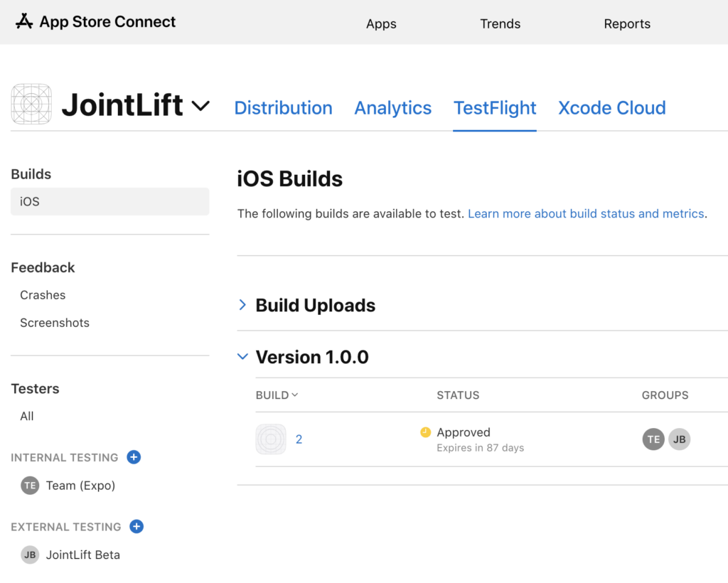Screen dimensions: 728x583
Task: Open Screenshots feedback
Action: click(55, 323)
